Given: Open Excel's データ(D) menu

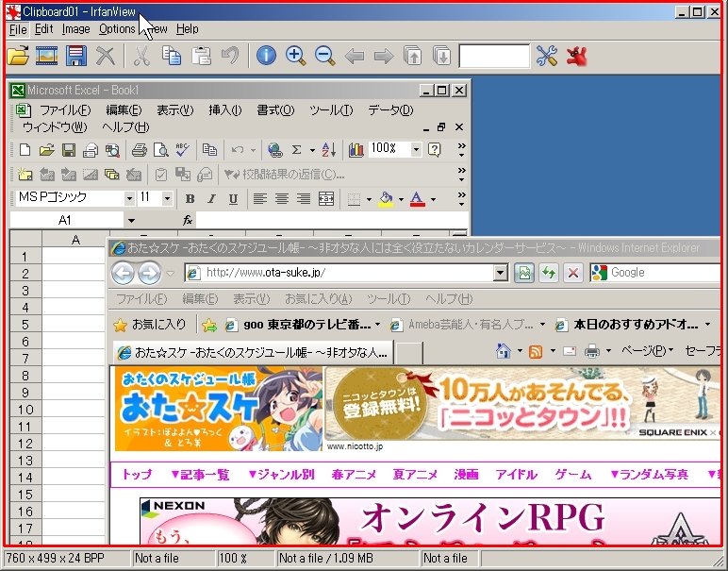Looking at the screenshot, I should click(390, 110).
